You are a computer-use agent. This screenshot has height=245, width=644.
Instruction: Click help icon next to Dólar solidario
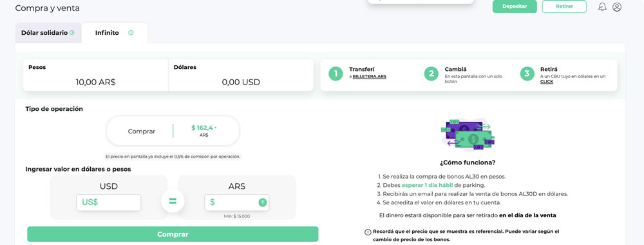(x=72, y=33)
